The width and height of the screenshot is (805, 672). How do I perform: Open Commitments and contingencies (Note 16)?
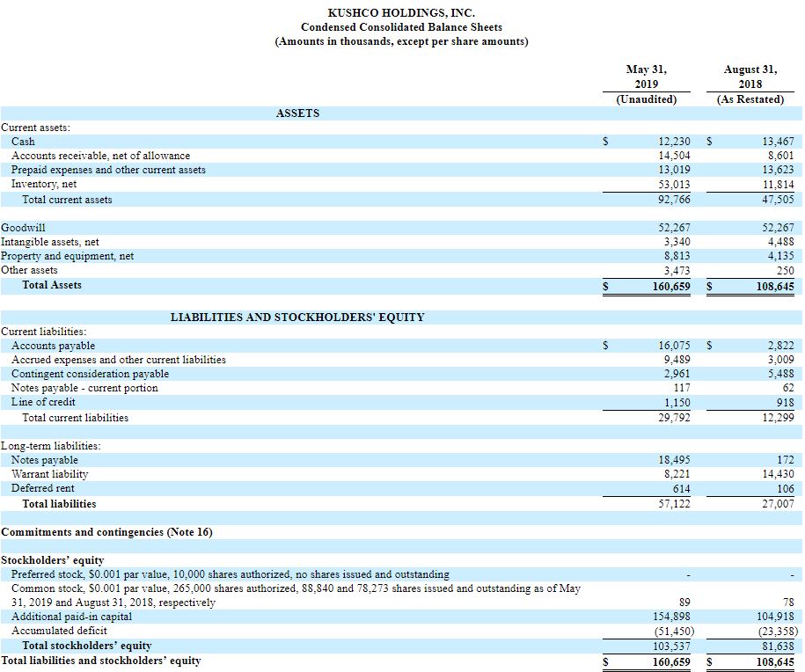coord(106,532)
